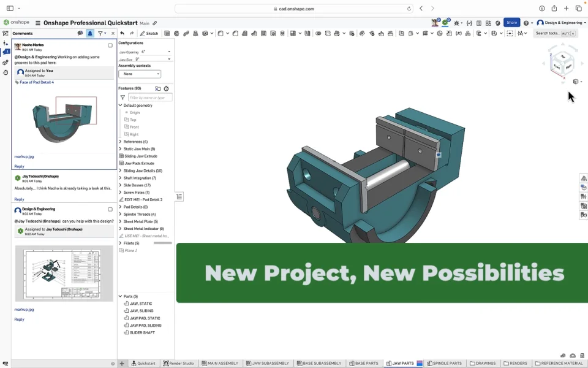Collapse the Parts list section

point(121,296)
